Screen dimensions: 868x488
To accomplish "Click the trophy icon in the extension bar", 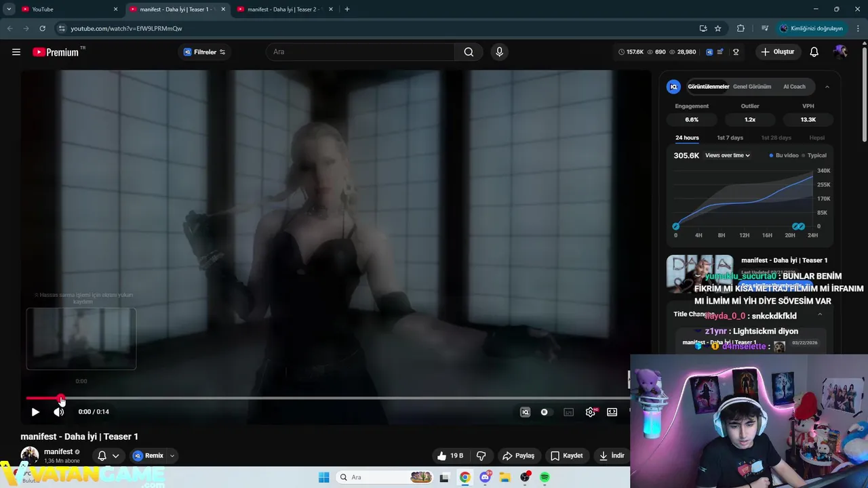I will point(736,52).
